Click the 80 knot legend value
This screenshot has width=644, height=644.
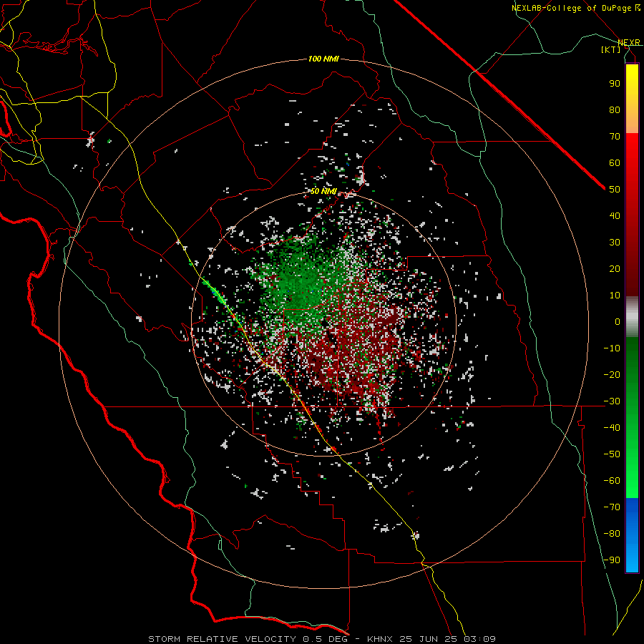pos(615,109)
